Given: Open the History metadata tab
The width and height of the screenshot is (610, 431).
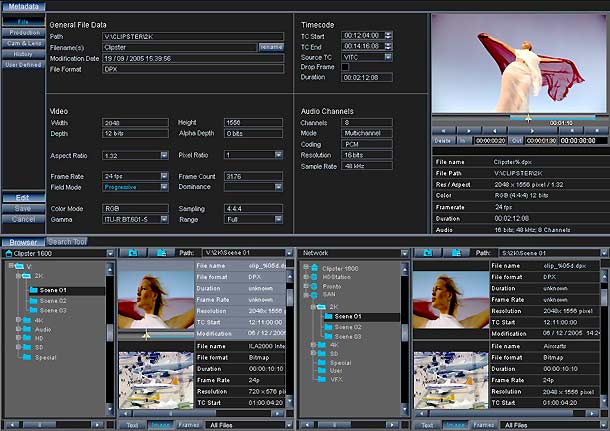Looking at the screenshot, I should pyautogui.click(x=23, y=54).
